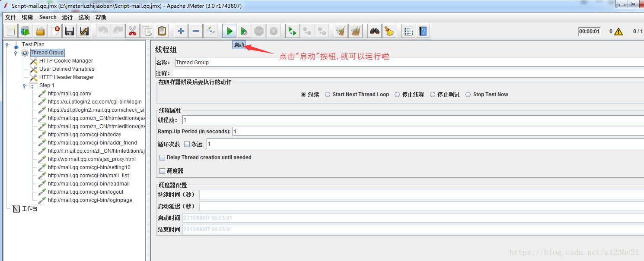
Task: Expand all tree nodes with plus icon
Action: (181, 31)
